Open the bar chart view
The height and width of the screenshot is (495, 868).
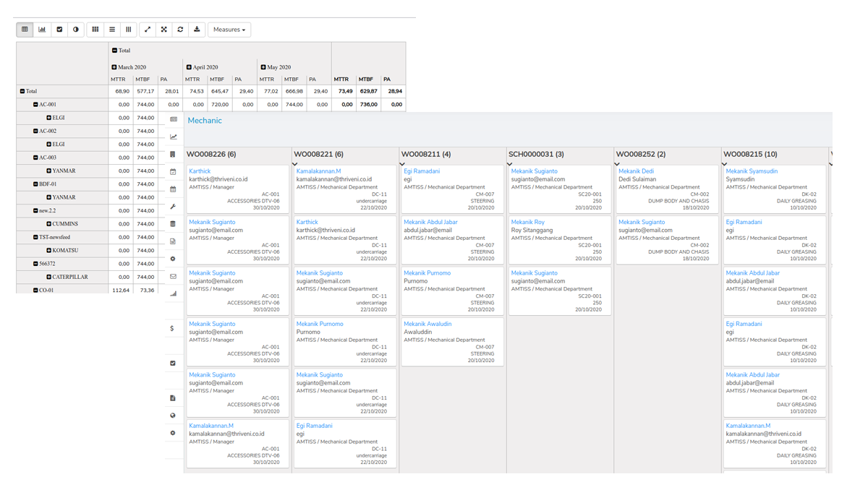(42, 30)
